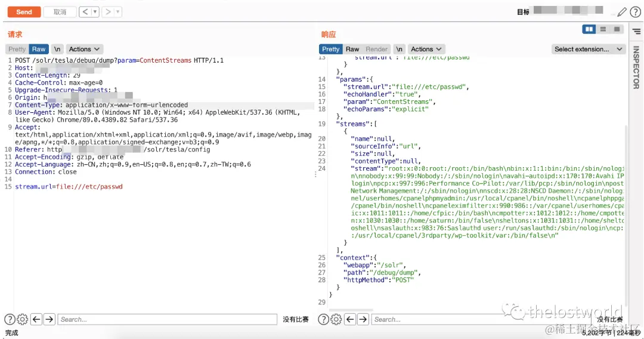Toggle request \n non-printable characters button
This screenshot has height=339, width=644.
click(x=57, y=49)
